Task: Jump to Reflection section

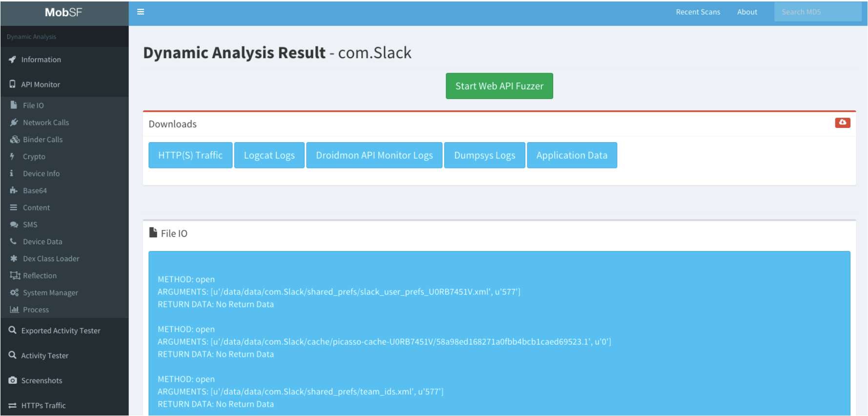Action: click(64, 276)
